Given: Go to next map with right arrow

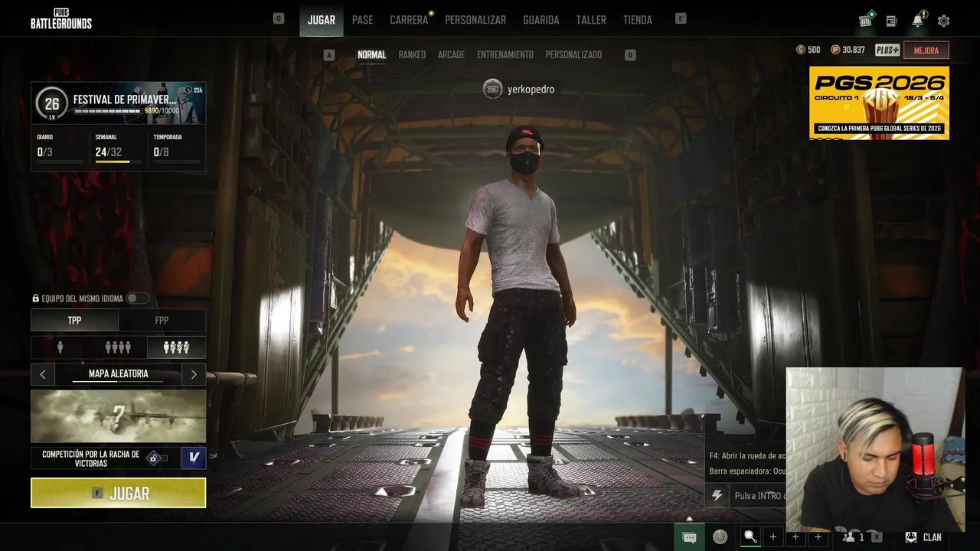Looking at the screenshot, I should [194, 374].
